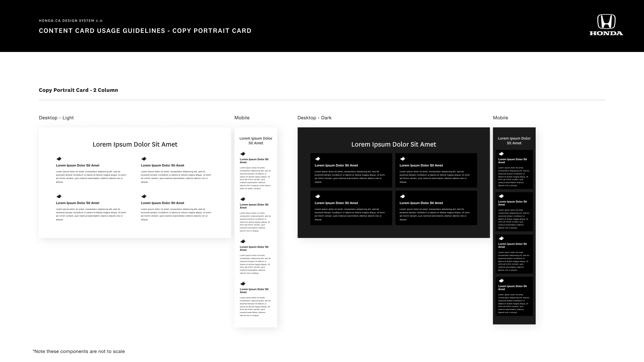Screen dimensions: 644x362
Task: Click the "Mobile" label above the light mockup
Action: (x=242, y=118)
